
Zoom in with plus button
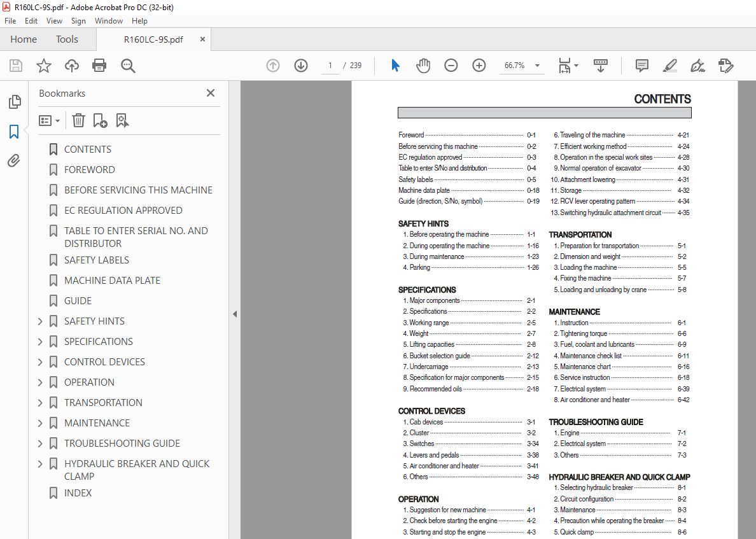[x=479, y=66]
